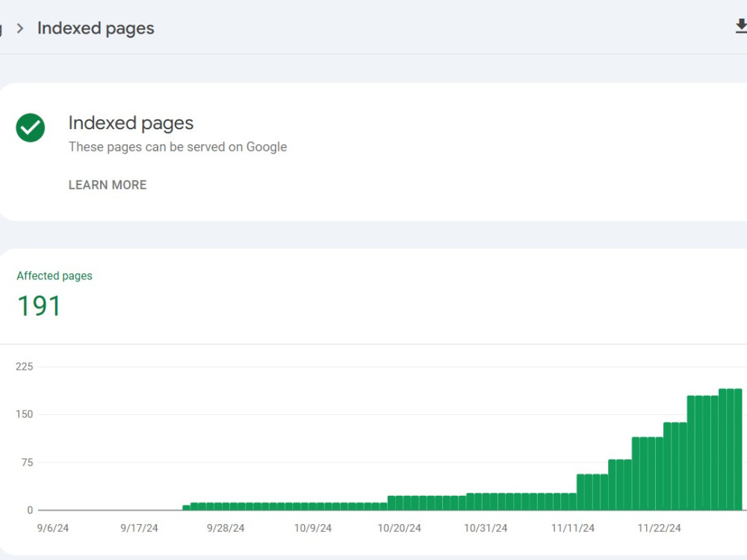Click the tallest, last bar in the chart
The image size is (747, 560).
739,449
